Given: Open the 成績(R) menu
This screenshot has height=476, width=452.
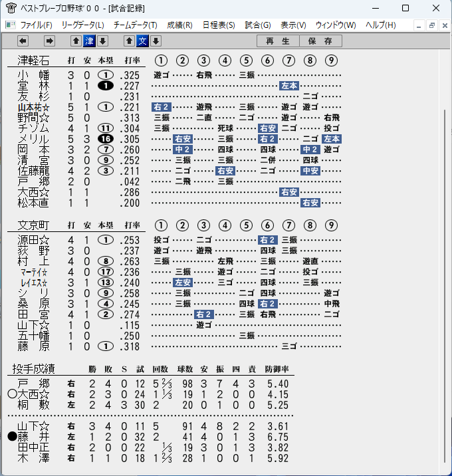Looking at the screenshot, I should tap(179, 25).
